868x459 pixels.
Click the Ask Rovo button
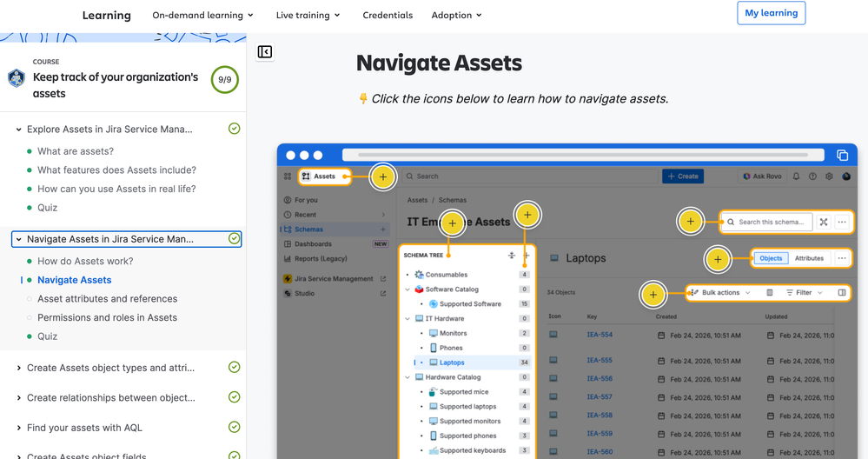coord(762,176)
